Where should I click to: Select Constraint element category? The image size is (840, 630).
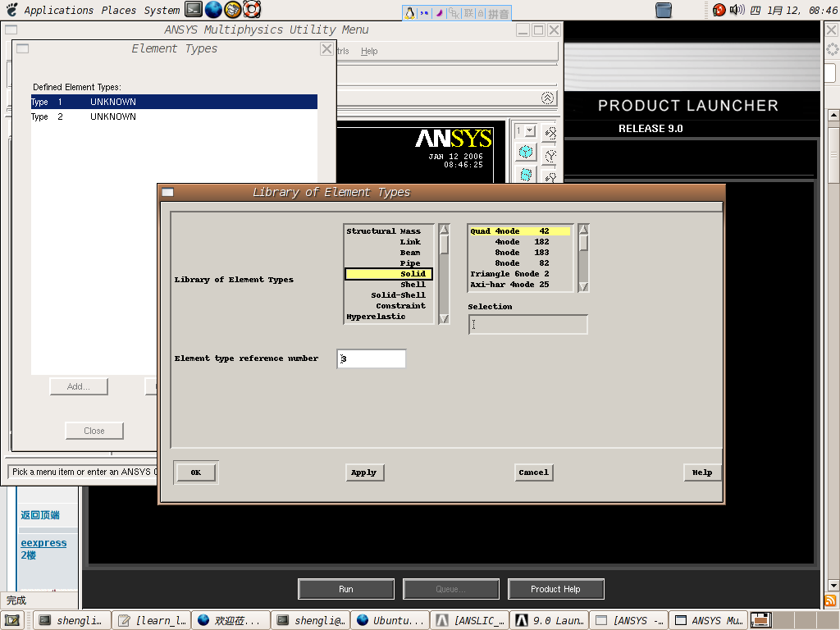pos(389,306)
